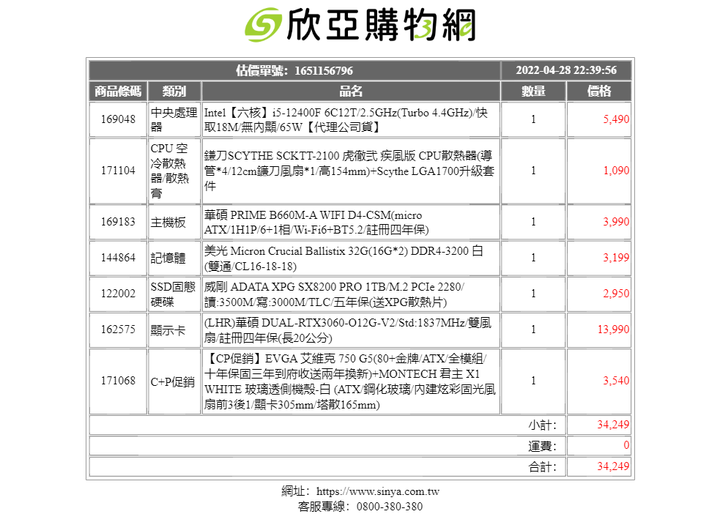Click the 數量 column header

coord(533,91)
